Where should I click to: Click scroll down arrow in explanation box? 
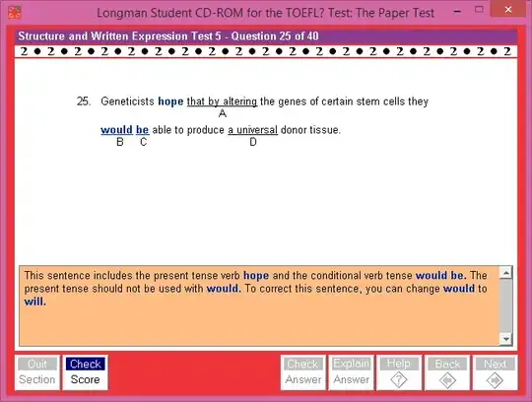[505, 339]
